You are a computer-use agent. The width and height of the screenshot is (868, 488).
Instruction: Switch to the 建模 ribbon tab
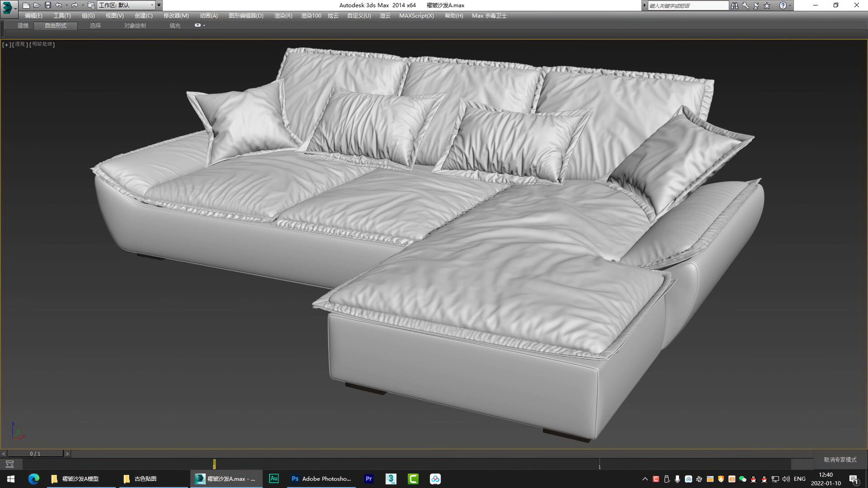pyautogui.click(x=23, y=26)
